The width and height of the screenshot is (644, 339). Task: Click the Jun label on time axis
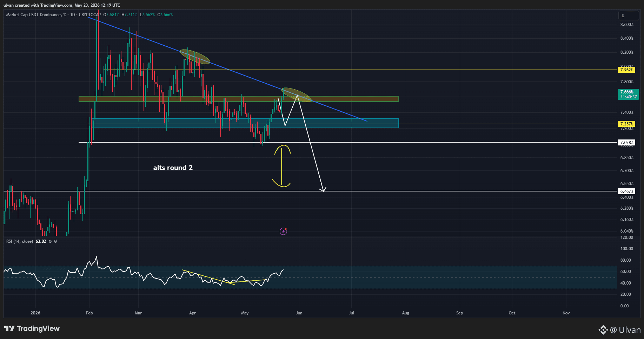(299, 313)
